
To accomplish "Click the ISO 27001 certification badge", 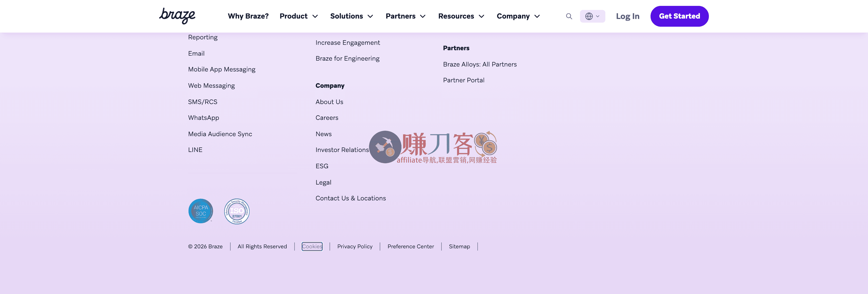I will [236, 211].
